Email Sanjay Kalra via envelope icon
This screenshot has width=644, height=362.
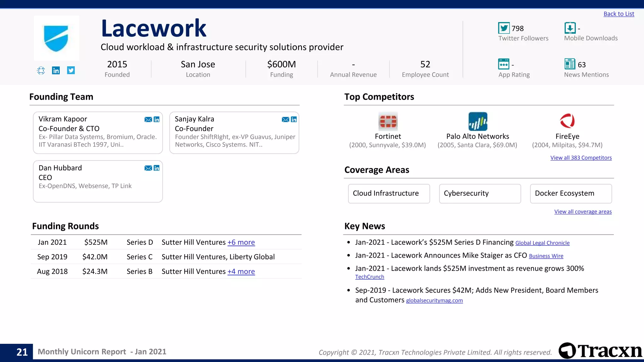click(286, 119)
